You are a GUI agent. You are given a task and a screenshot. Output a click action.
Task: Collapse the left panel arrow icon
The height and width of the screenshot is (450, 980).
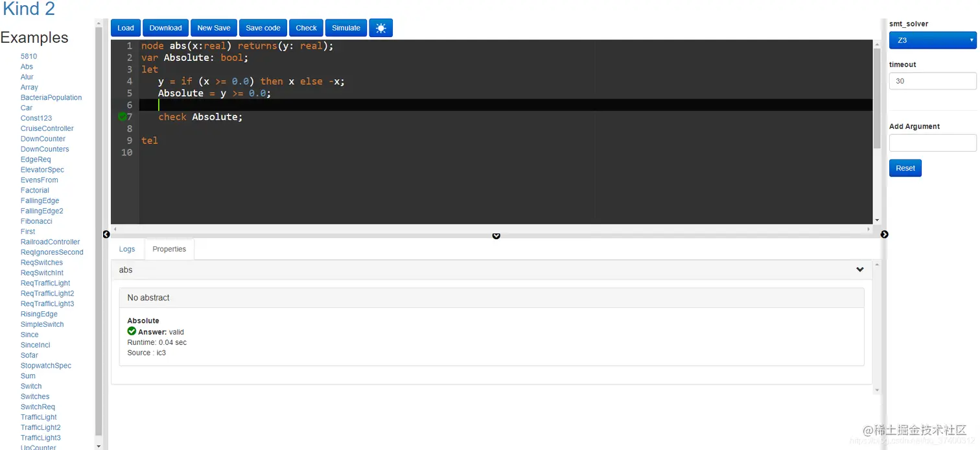click(106, 234)
